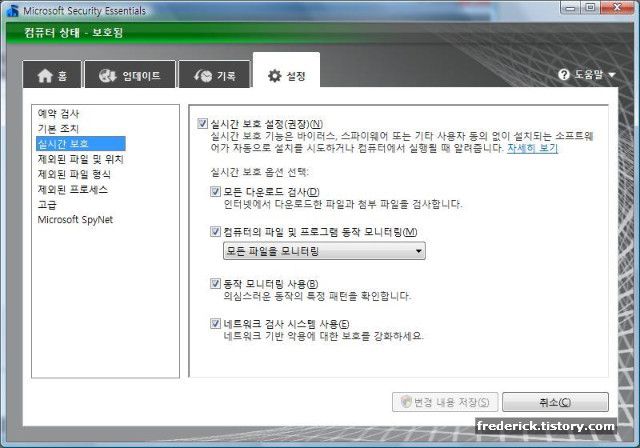Click the 변경 내용 저장 button
Image resolution: width=640 pixels, height=448 pixels.
coord(445,402)
